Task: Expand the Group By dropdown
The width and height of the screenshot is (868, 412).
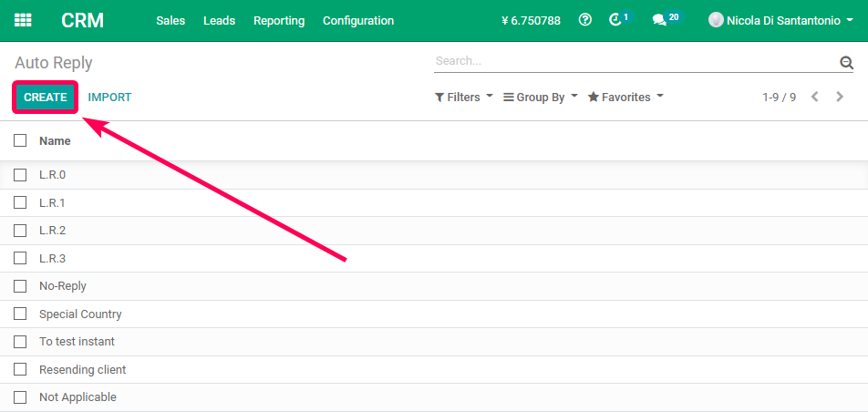Action: coord(541,97)
